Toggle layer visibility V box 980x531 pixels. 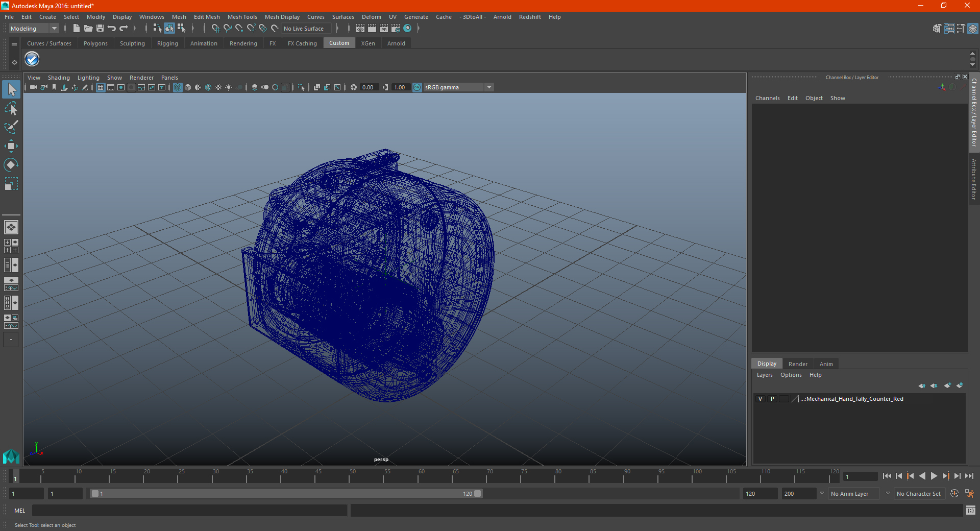pyautogui.click(x=760, y=399)
